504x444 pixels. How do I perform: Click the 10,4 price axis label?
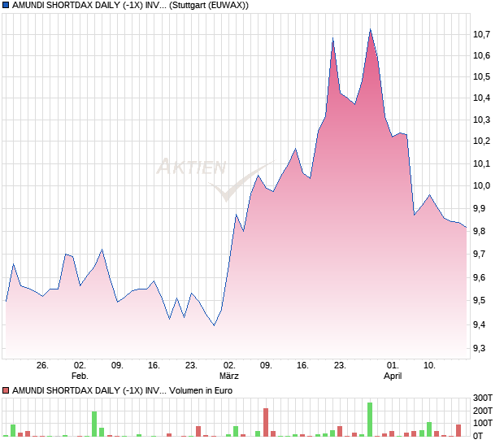(x=481, y=98)
